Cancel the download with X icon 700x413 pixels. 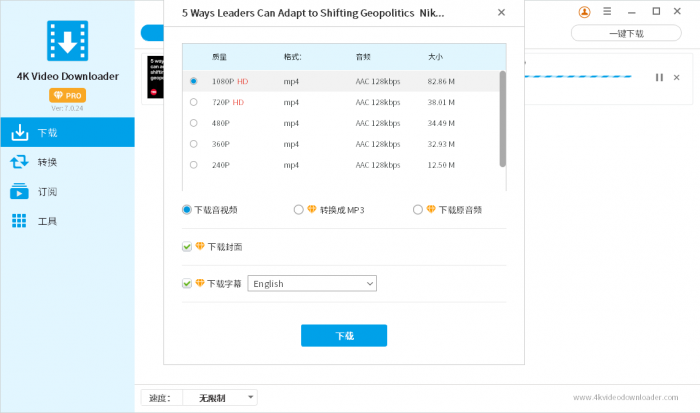coord(677,77)
